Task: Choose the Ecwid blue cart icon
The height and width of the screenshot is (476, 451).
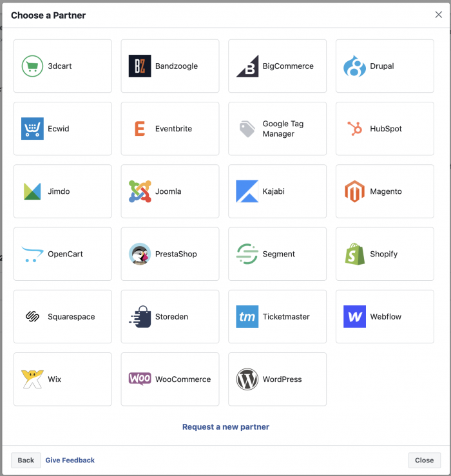Action: [x=32, y=128]
